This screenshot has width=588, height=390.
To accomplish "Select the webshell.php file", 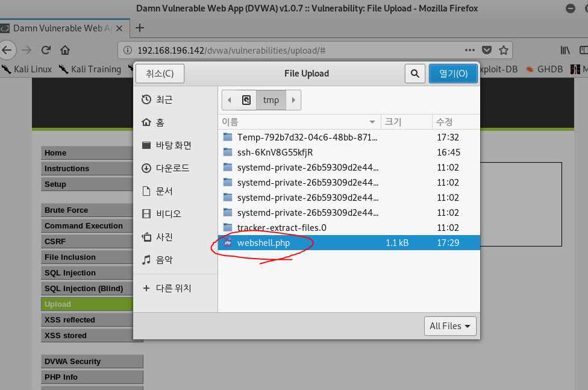I will point(349,243).
